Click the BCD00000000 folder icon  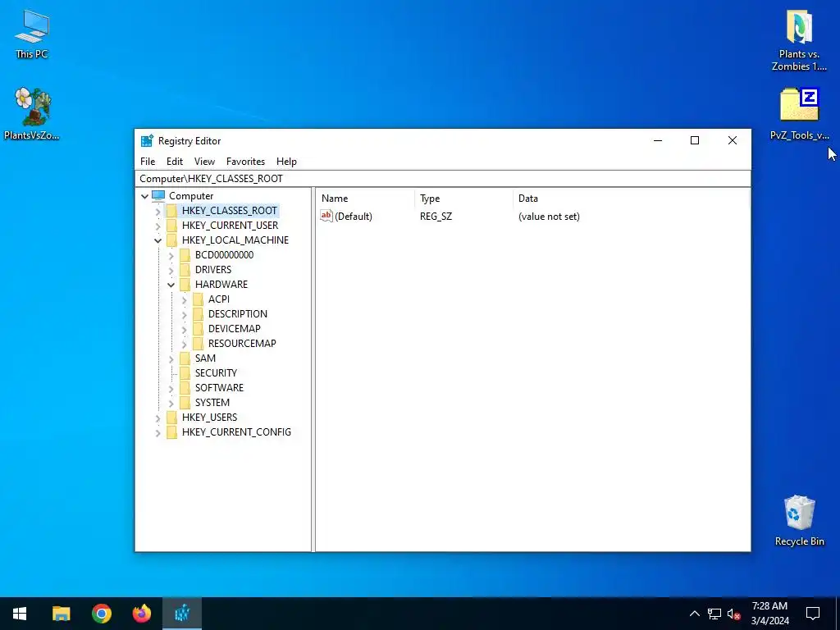click(x=185, y=255)
